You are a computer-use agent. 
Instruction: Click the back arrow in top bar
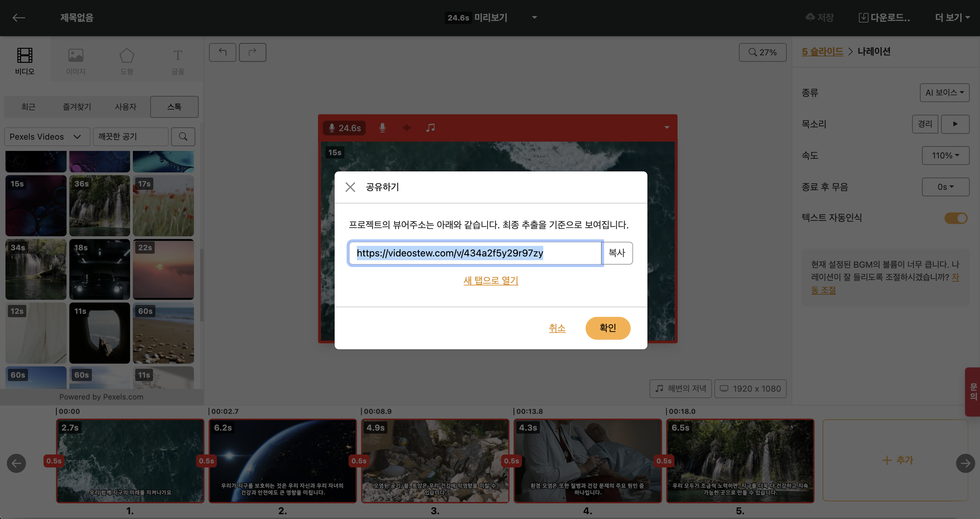click(19, 17)
